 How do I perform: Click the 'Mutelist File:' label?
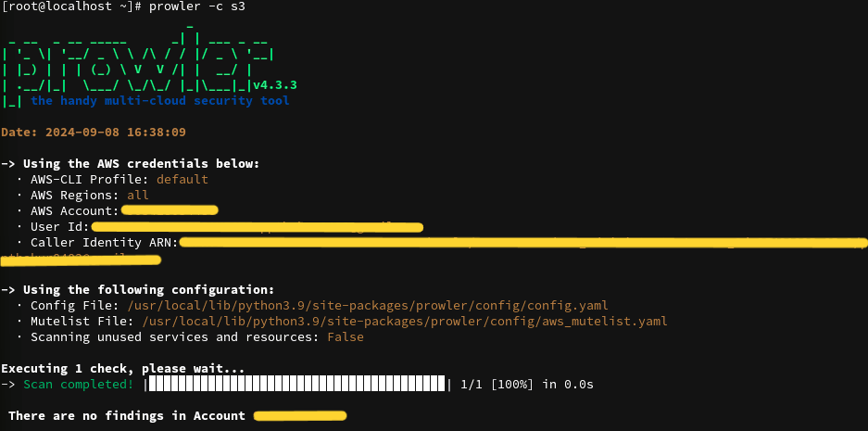click(82, 322)
